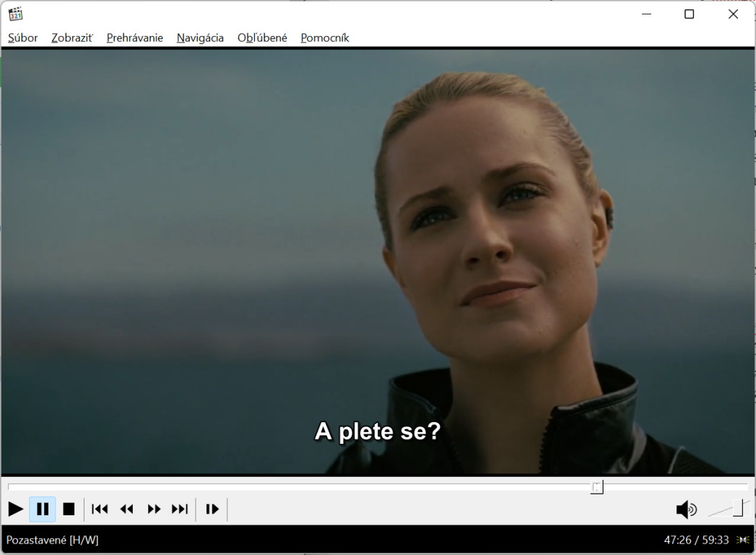Expand the Obľúbené menu

click(262, 38)
